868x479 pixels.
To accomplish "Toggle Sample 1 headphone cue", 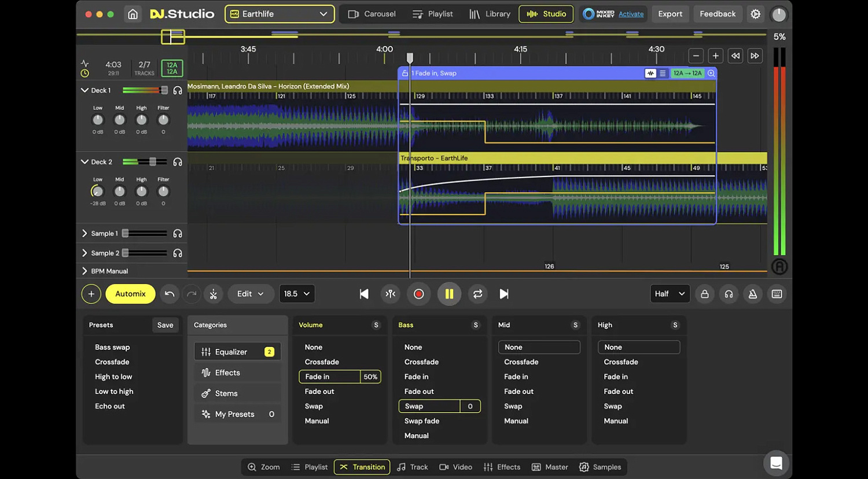I will [x=178, y=234].
